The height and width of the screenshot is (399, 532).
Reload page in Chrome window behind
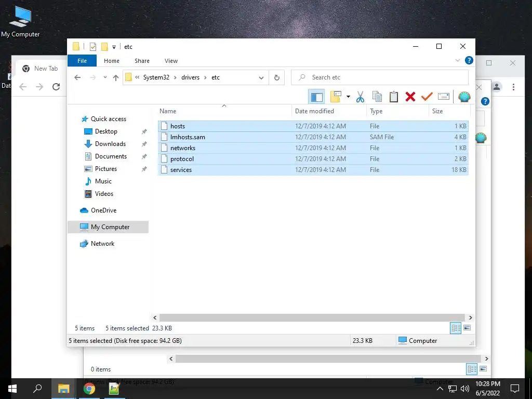coord(56,87)
